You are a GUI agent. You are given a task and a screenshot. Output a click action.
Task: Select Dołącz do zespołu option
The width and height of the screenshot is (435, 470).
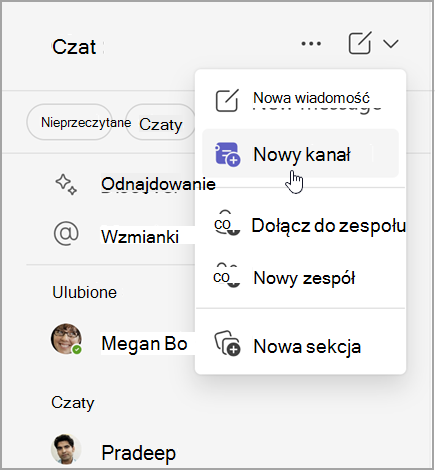pyautogui.click(x=301, y=225)
